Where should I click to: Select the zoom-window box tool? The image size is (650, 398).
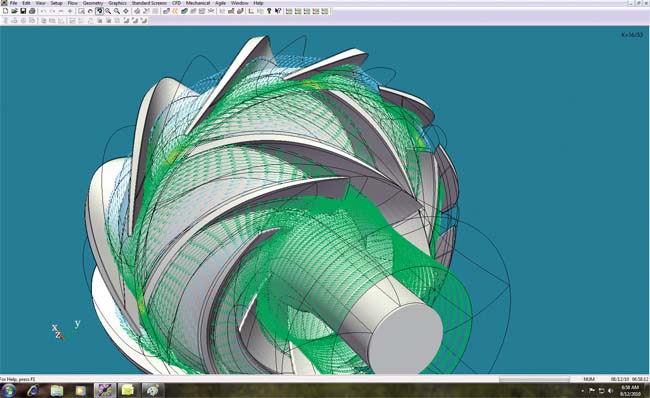(81, 11)
